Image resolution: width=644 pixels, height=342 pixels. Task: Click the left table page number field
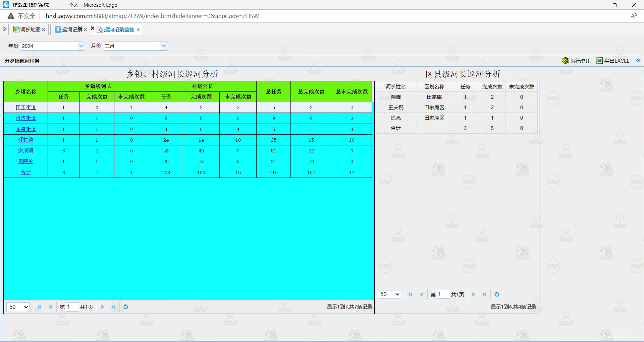[x=72, y=307]
